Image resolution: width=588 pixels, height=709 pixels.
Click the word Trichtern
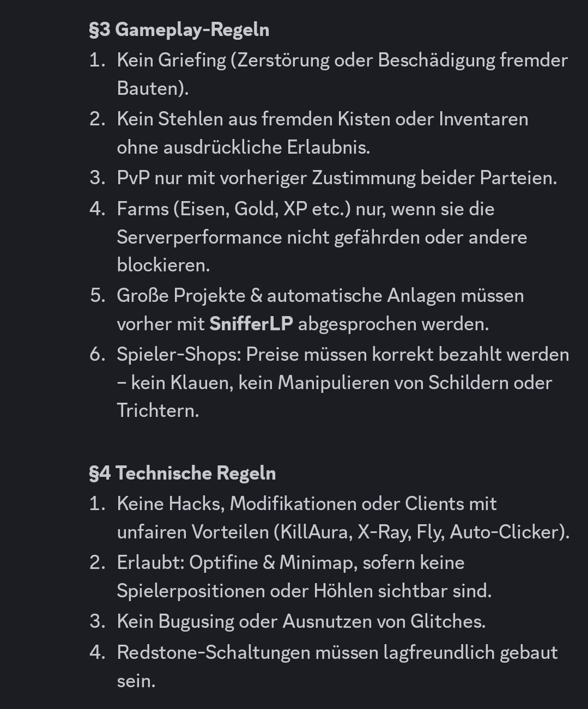[x=157, y=410]
